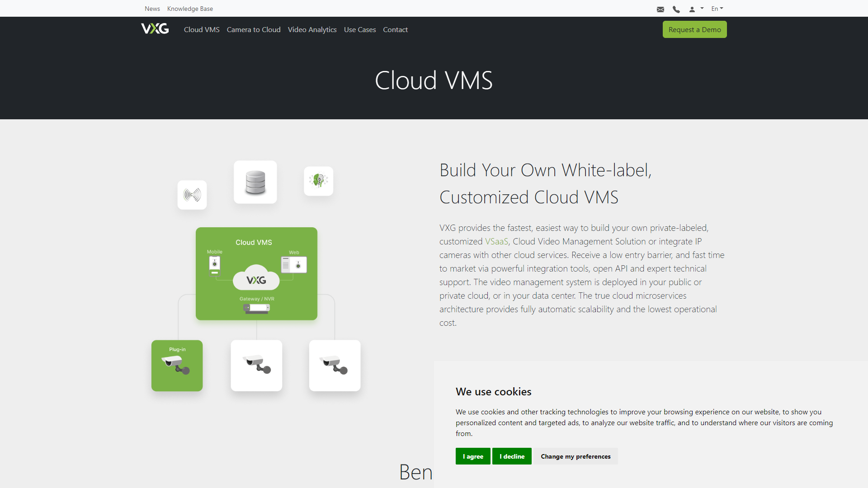This screenshot has width=868, height=488.
Task: Open Change my preferences for cookies
Action: click(x=576, y=456)
